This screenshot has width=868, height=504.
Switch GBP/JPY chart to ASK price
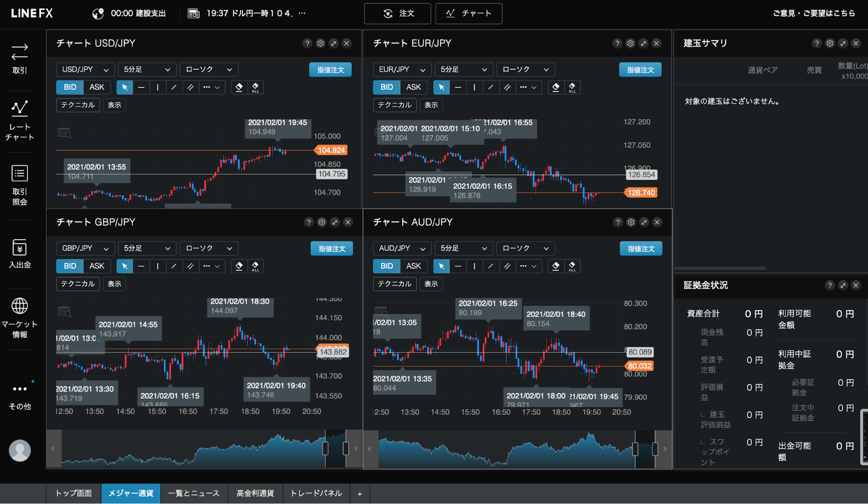97,266
